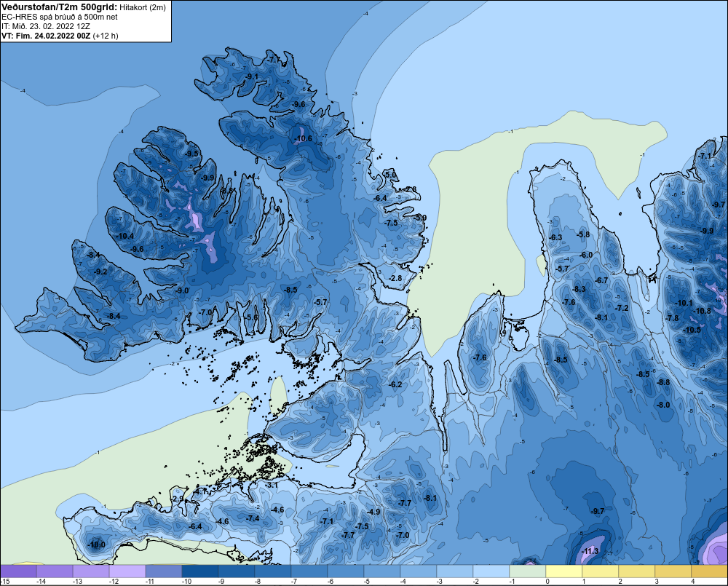Pick the legend swatch between -13 and -12
Screen dimensions: 728x586
click(x=91, y=571)
